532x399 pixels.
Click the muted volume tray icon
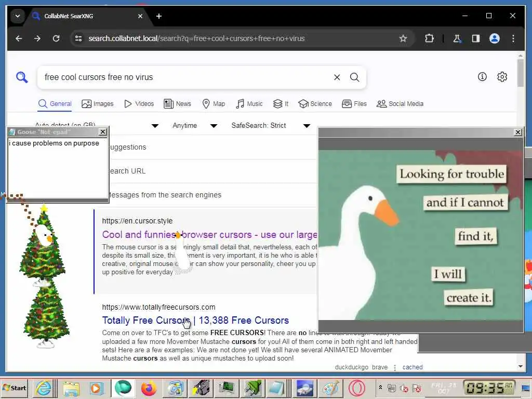point(404,388)
